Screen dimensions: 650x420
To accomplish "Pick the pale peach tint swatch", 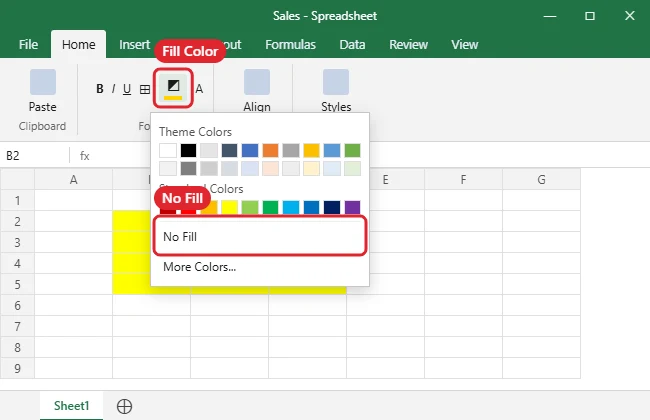I will click(x=270, y=168).
